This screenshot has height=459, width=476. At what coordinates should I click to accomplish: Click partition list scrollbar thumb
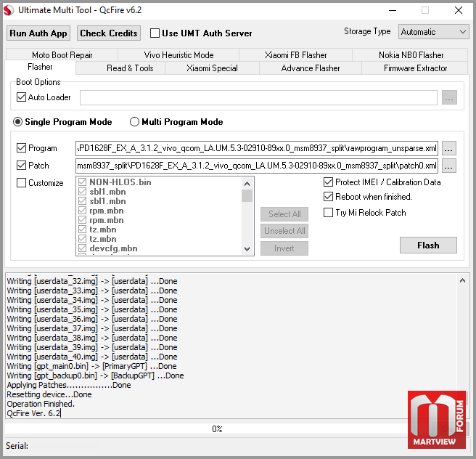pyautogui.click(x=247, y=195)
